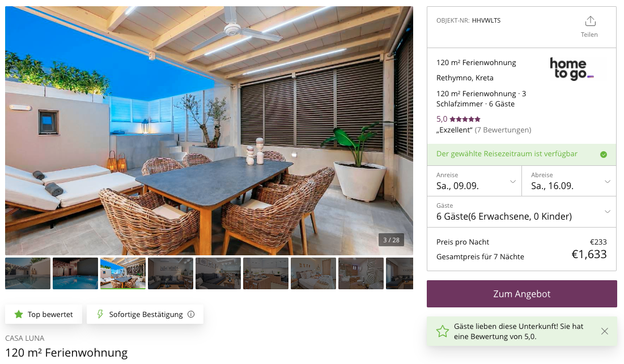This screenshot has width=624, height=364.
Task: Click the Teilen share icon
Action: coord(590,21)
